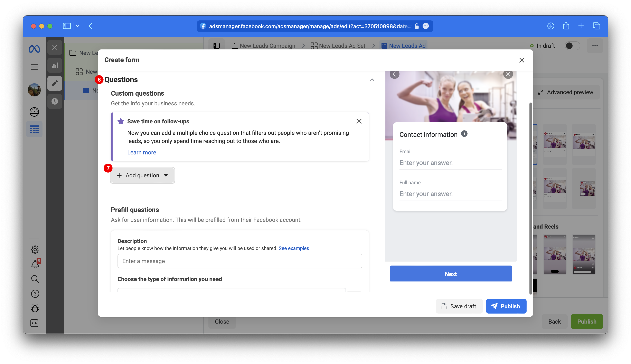Click the Contact information info icon
The width and height of the screenshot is (631, 364).
pyautogui.click(x=464, y=134)
